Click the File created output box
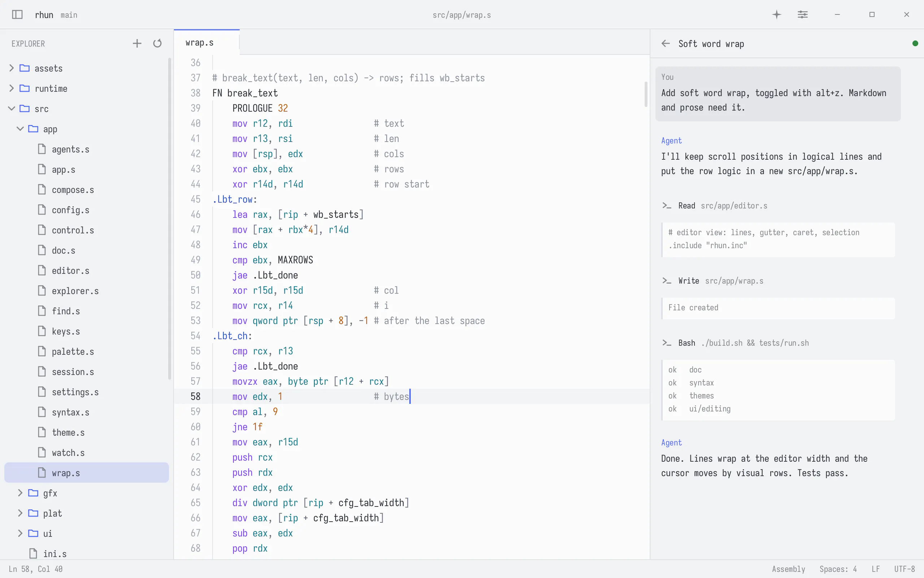Screen dimensions: 924x578 [x=778, y=308]
